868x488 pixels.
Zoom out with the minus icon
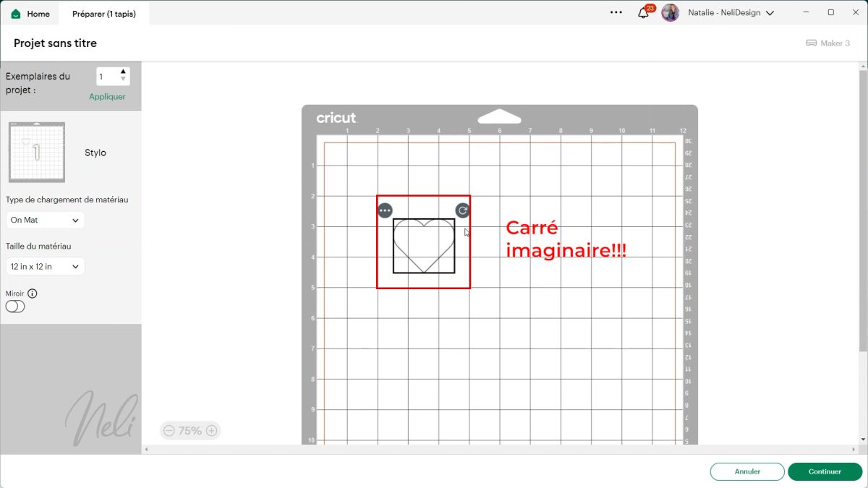point(169,430)
